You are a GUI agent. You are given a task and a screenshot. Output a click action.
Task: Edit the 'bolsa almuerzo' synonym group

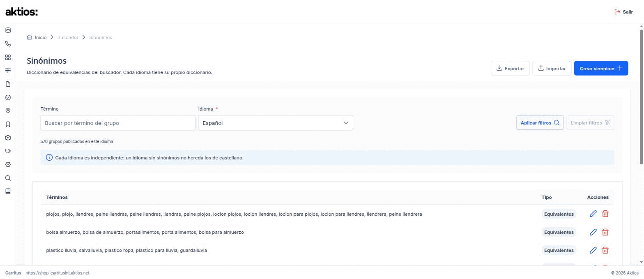pyautogui.click(x=593, y=232)
